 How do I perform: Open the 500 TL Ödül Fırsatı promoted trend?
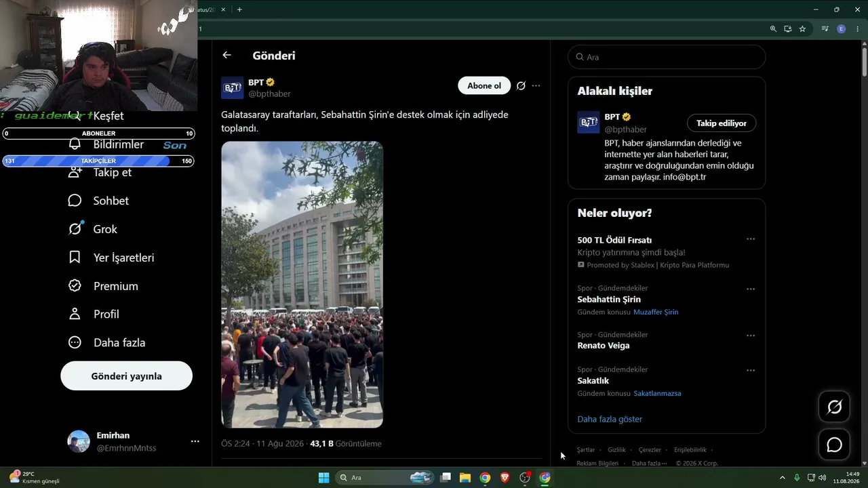614,240
